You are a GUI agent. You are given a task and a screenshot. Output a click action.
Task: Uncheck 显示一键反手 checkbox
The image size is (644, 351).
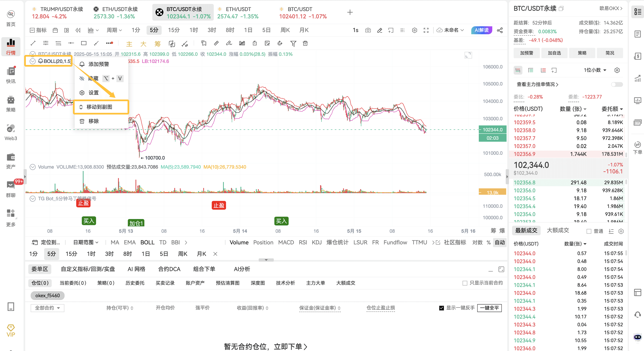click(441, 308)
